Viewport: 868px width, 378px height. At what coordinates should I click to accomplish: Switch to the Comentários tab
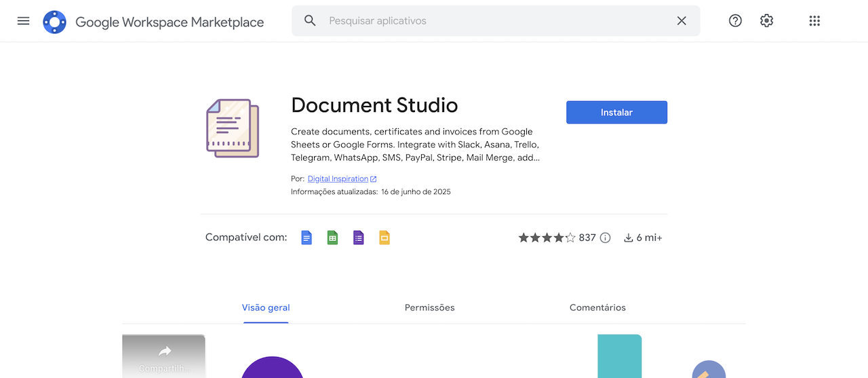[597, 307]
